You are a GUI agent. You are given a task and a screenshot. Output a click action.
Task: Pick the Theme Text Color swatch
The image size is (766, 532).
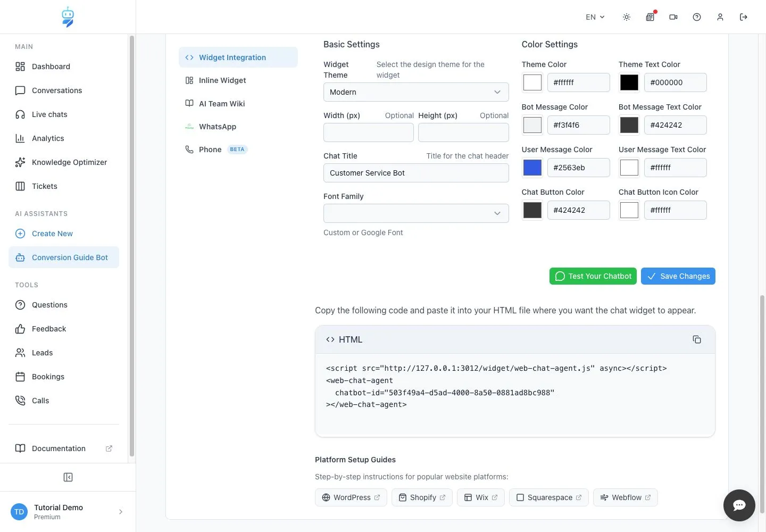[629, 82]
